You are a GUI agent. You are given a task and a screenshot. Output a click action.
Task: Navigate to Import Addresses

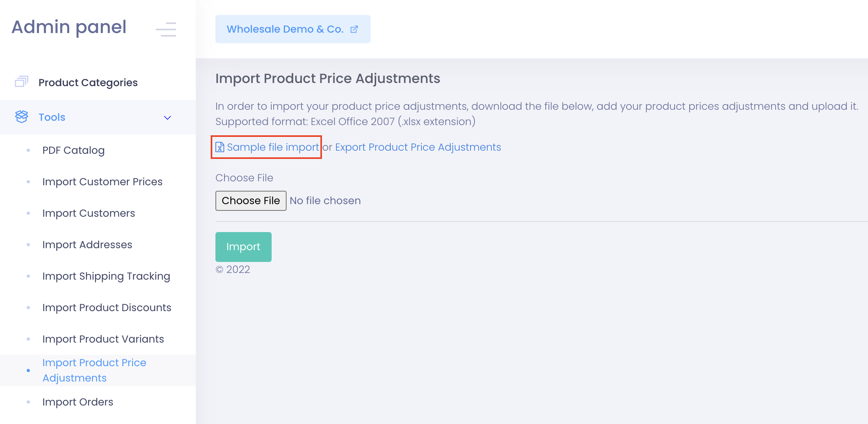tap(87, 245)
